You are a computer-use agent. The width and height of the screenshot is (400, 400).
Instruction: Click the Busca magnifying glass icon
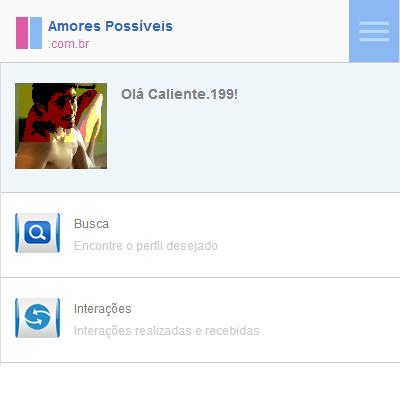pos(38,233)
